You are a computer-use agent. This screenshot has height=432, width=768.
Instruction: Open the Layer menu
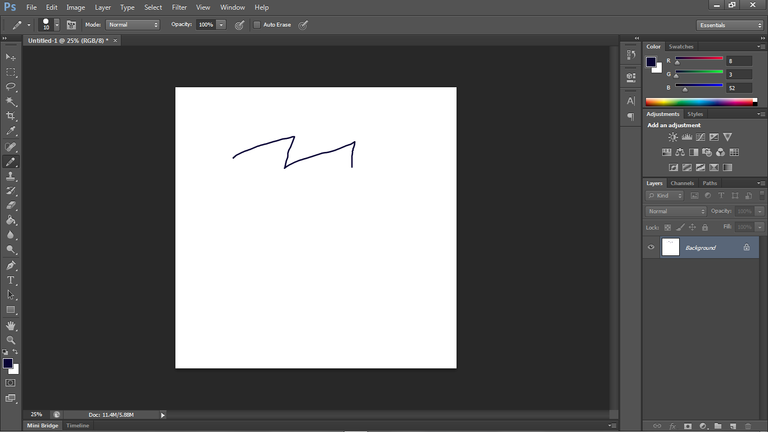coord(102,7)
